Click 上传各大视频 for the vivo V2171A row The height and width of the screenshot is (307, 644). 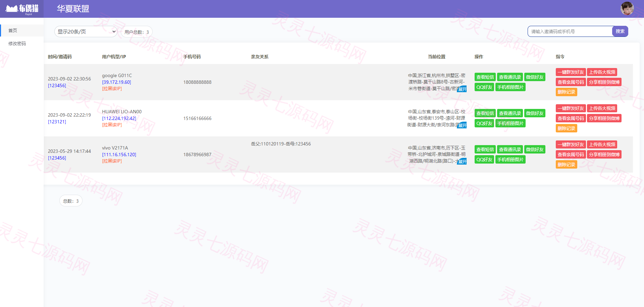tap(602, 144)
